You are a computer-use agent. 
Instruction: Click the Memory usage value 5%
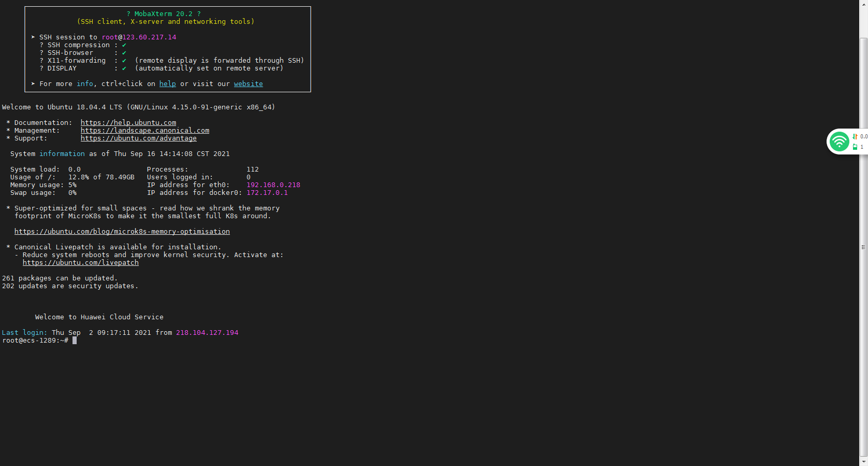click(73, 185)
